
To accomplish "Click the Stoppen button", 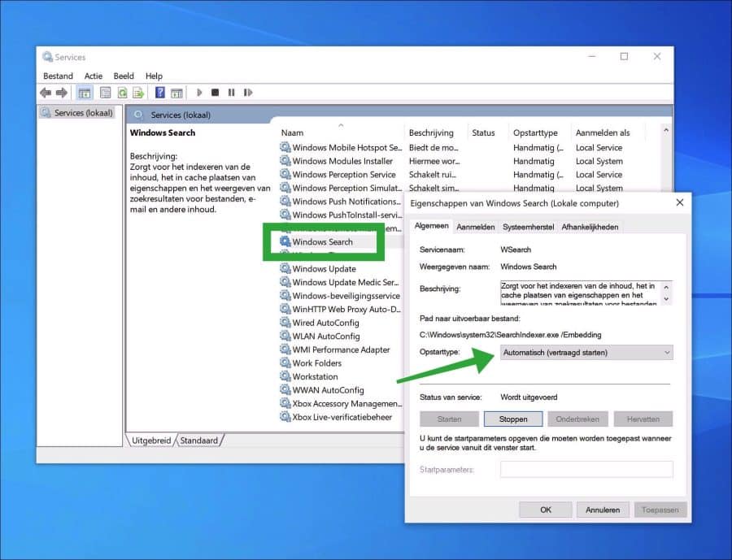I will point(513,419).
